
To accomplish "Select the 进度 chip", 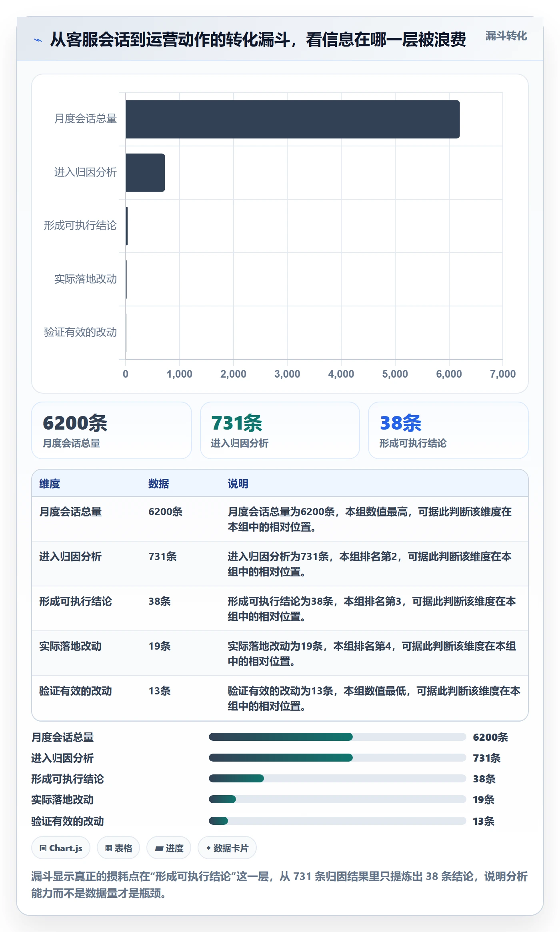I will point(169,848).
